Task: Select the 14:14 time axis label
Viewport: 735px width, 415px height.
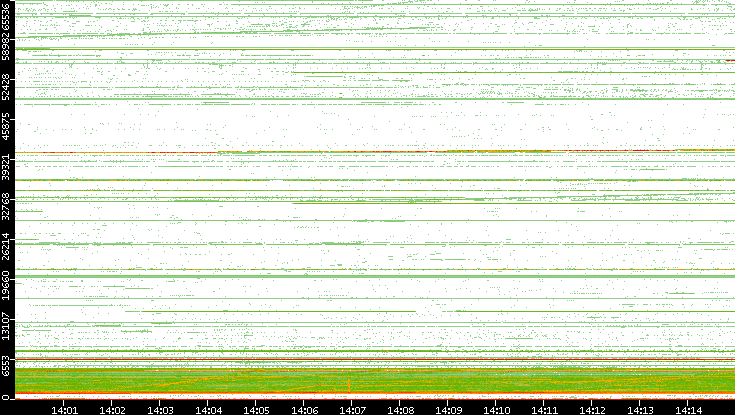Action: [689, 410]
